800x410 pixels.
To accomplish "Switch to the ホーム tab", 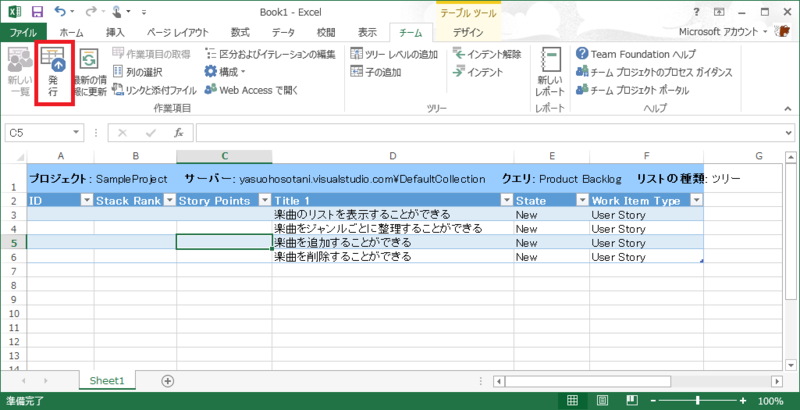I will (x=71, y=33).
